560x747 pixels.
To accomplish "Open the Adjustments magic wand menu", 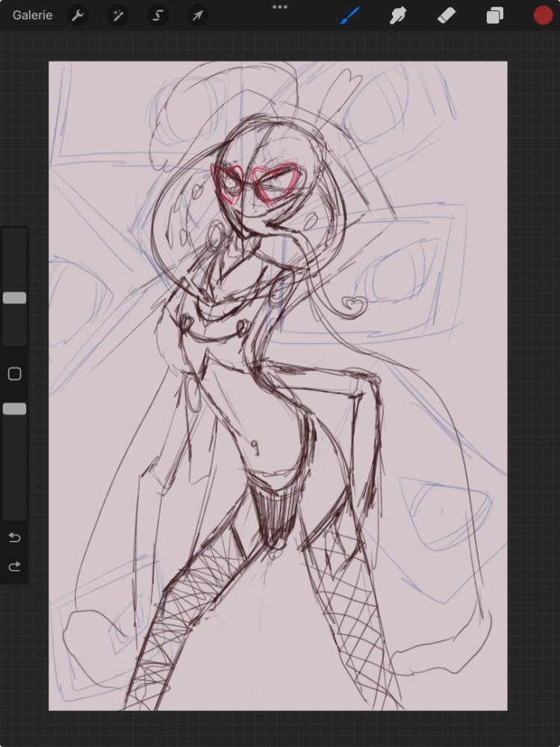I will point(117,15).
